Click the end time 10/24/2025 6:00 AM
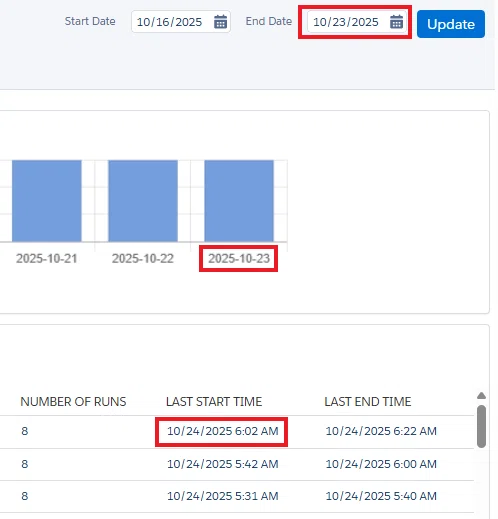Viewport: 498px width, 519px height. 381,464
